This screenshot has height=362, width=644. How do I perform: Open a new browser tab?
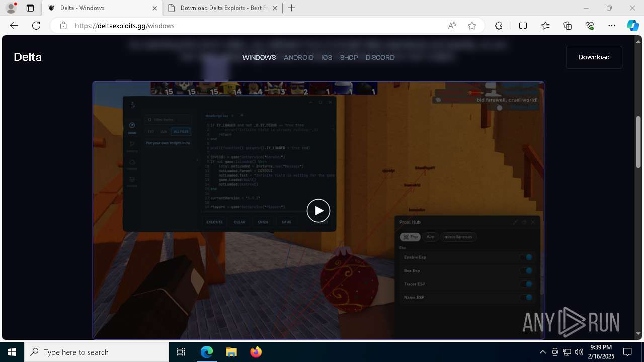(x=292, y=8)
